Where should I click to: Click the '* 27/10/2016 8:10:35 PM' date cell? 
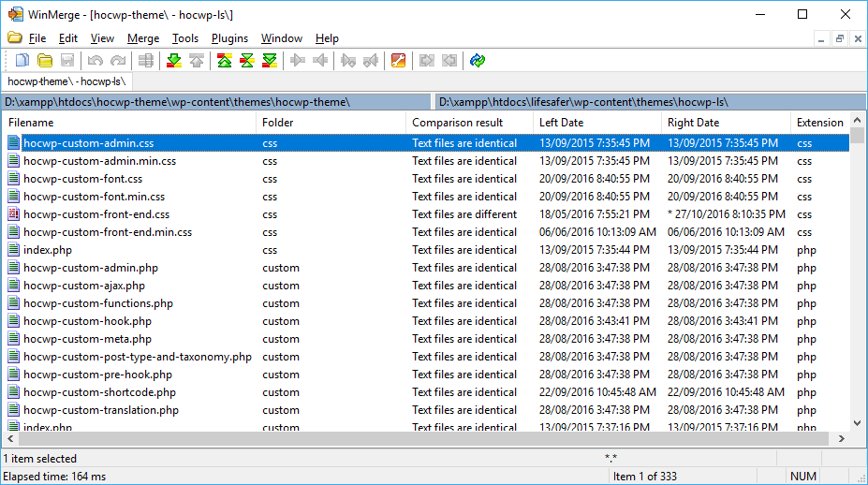[x=727, y=214]
